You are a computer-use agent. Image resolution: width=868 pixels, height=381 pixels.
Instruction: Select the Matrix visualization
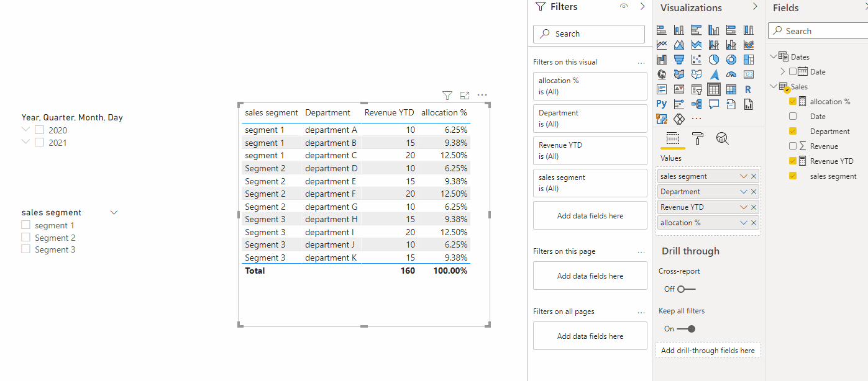point(731,89)
